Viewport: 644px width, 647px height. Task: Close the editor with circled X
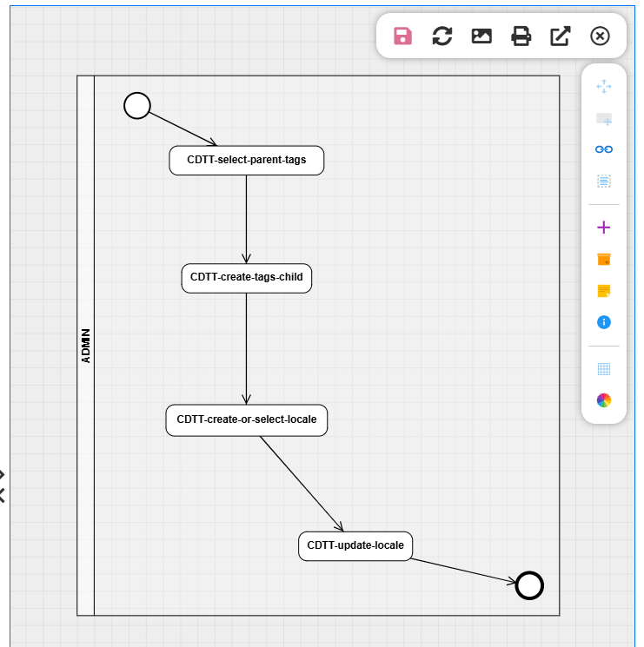tap(600, 36)
